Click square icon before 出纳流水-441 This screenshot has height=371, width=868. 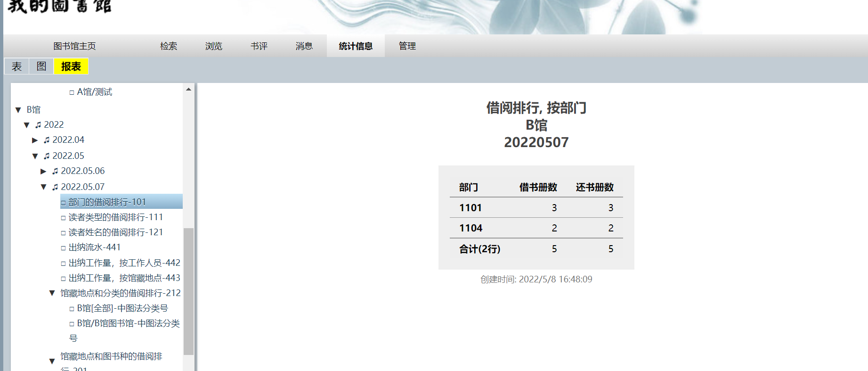63,248
